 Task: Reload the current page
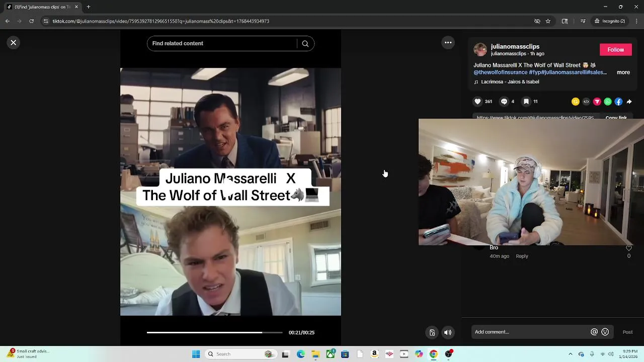(31, 21)
